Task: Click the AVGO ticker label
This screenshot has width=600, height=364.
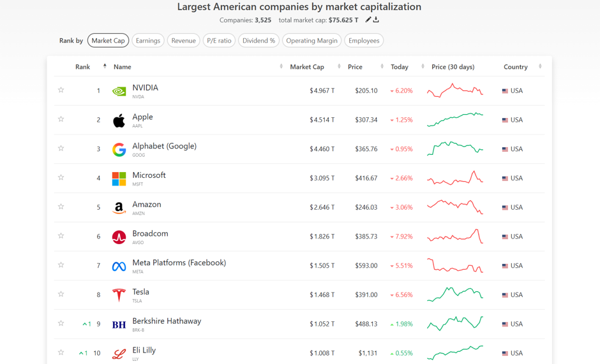Action: [138, 243]
